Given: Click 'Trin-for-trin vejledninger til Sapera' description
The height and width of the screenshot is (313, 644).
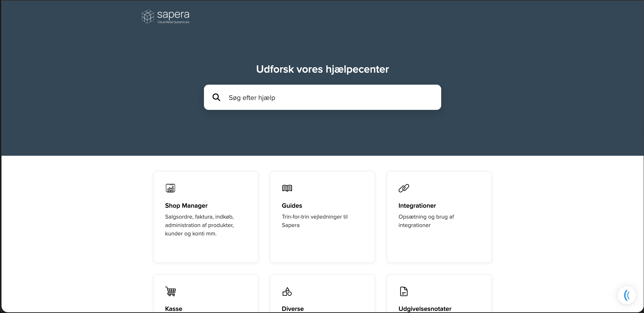Looking at the screenshot, I should (x=315, y=221).
